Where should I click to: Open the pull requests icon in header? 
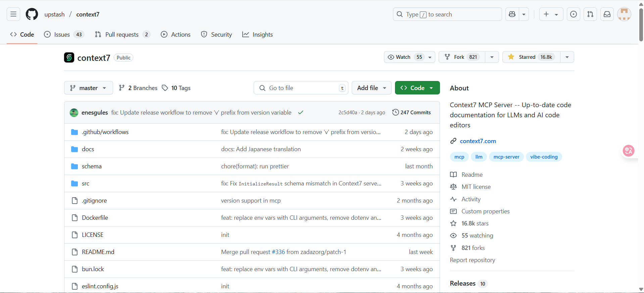tap(590, 14)
